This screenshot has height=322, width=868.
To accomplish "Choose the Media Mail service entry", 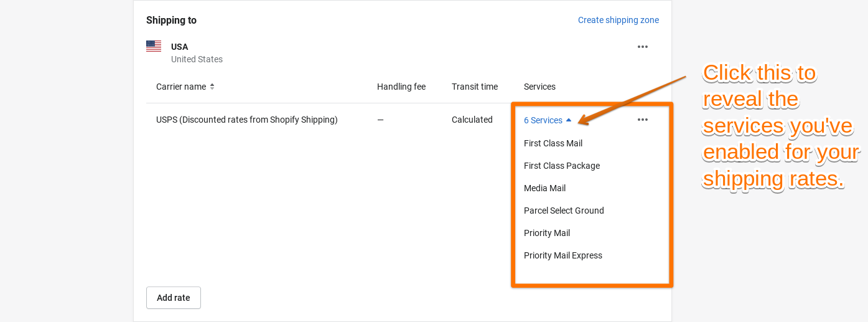I will [x=544, y=188].
